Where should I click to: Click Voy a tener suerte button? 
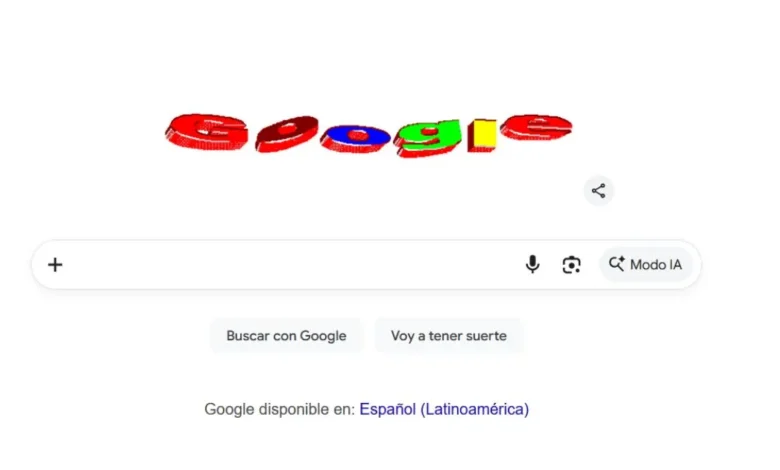(x=449, y=336)
